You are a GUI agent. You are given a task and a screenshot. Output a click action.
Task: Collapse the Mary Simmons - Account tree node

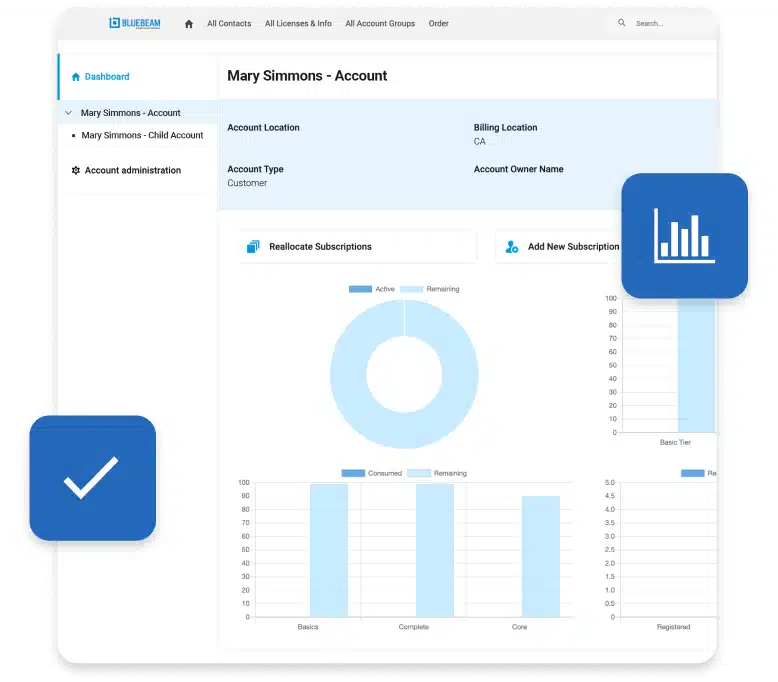(68, 114)
